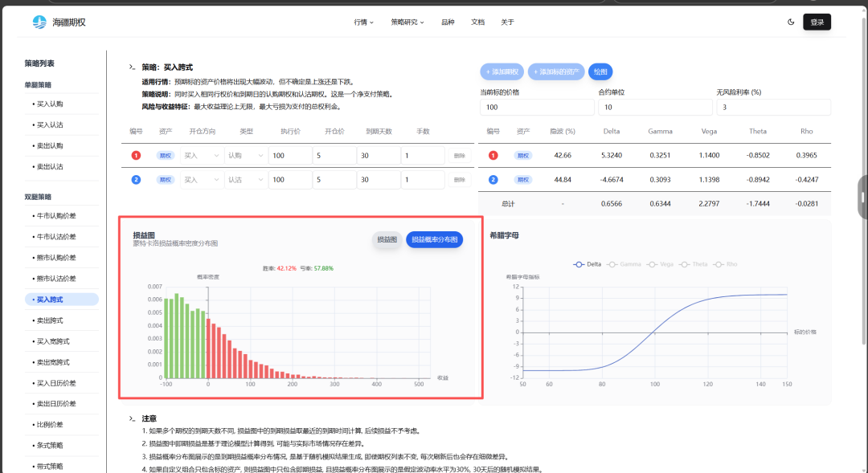Switch to the 损益图 chart tab

[387, 239]
